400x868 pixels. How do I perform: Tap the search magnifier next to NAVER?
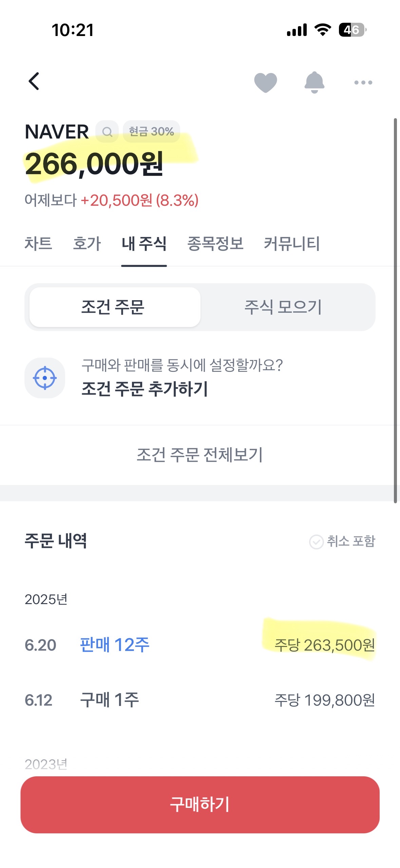[107, 131]
